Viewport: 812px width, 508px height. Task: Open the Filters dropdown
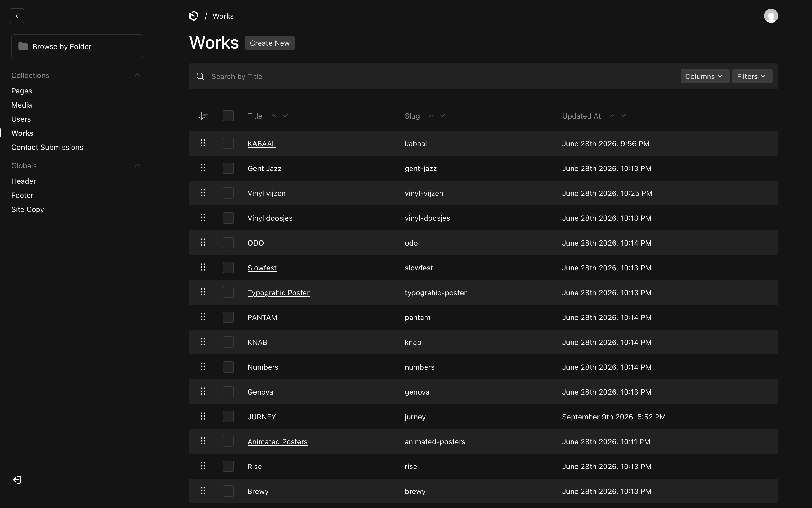pyautogui.click(x=752, y=76)
